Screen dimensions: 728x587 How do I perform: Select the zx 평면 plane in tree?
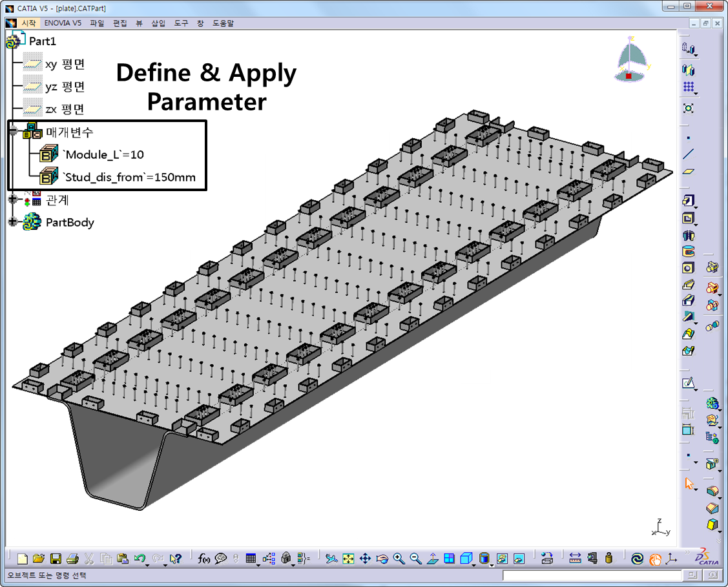[65, 109]
